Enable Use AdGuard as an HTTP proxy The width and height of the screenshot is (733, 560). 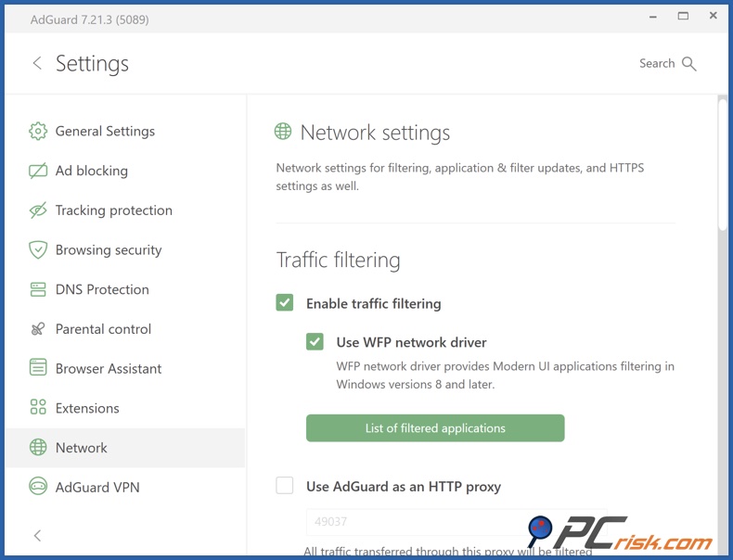(x=285, y=486)
